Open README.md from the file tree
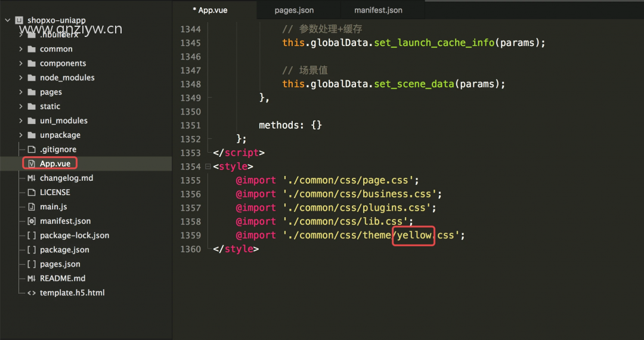644x340 pixels. (x=63, y=279)
